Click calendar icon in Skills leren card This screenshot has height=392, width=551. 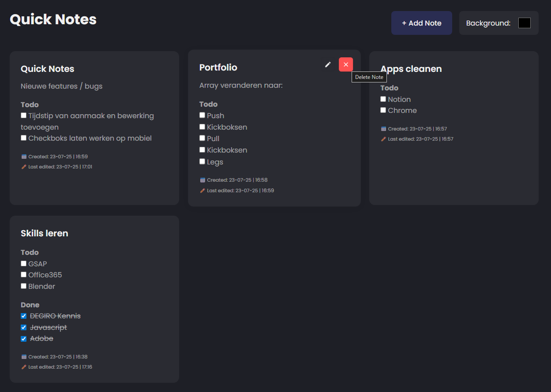tap(24, 357)
